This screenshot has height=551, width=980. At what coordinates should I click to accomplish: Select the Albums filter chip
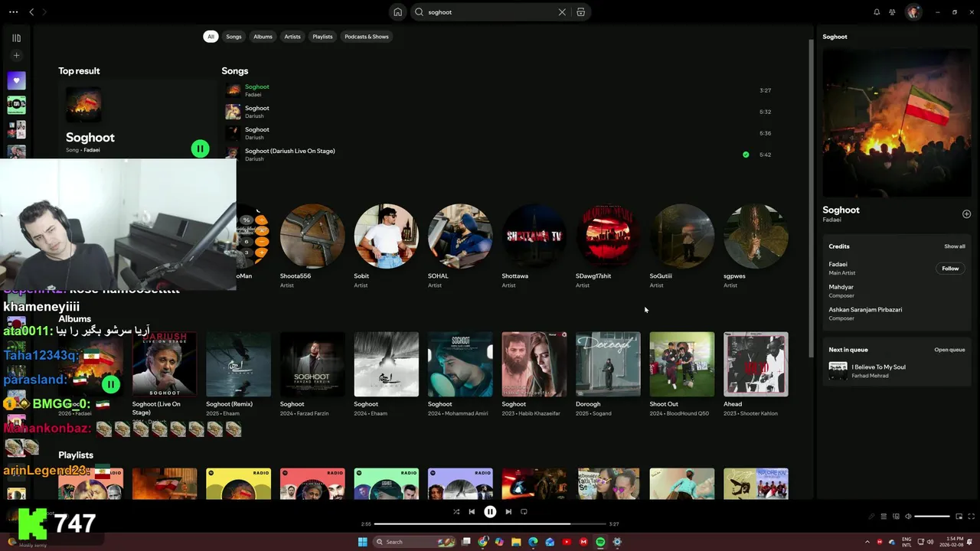(x=263, y=37)
